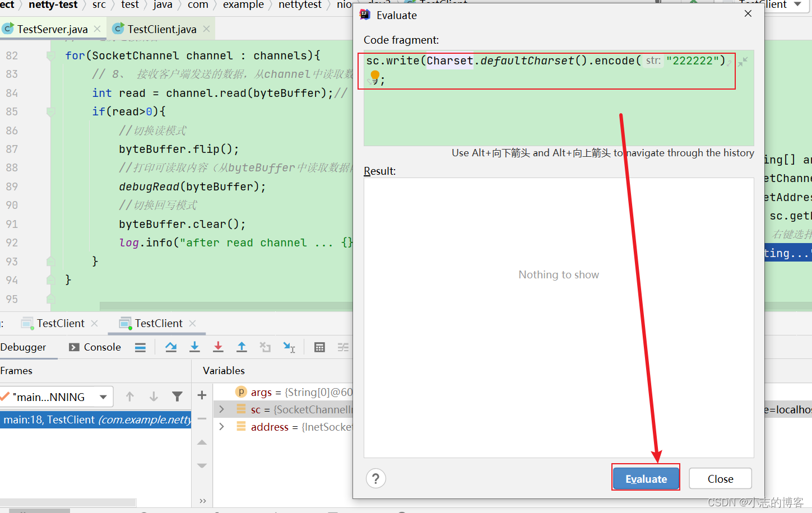Collapse the code fragment editor arrows icon
812x513 pixels.
[743, 62]
